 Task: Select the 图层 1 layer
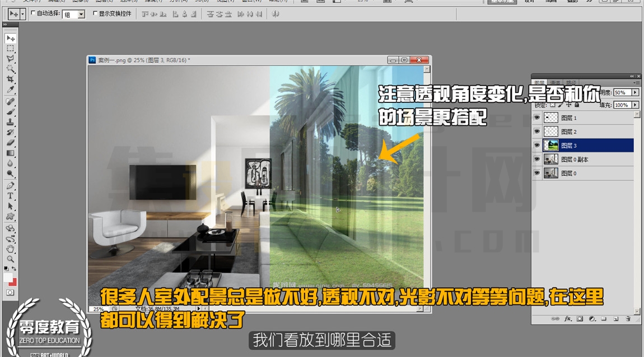pyautogui.click(x=588, y=118)
